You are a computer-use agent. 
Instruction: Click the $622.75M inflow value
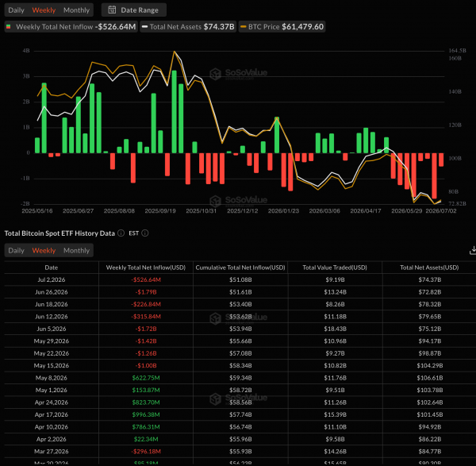[x=146, y=378]
